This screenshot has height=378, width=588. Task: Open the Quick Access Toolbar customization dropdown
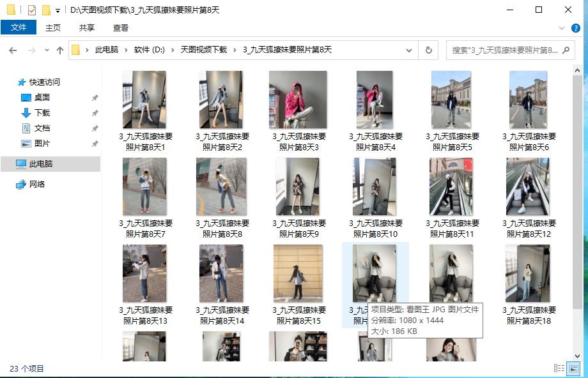click(x=58, y=10)
